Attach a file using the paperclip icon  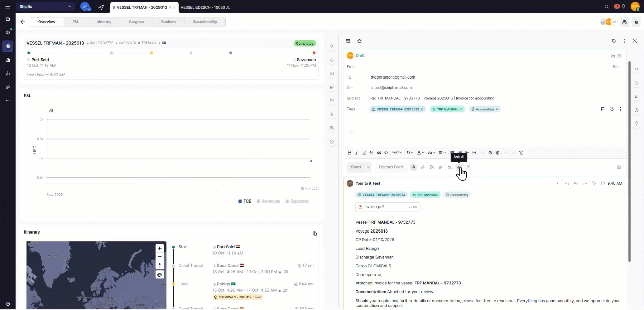point(423,167)
